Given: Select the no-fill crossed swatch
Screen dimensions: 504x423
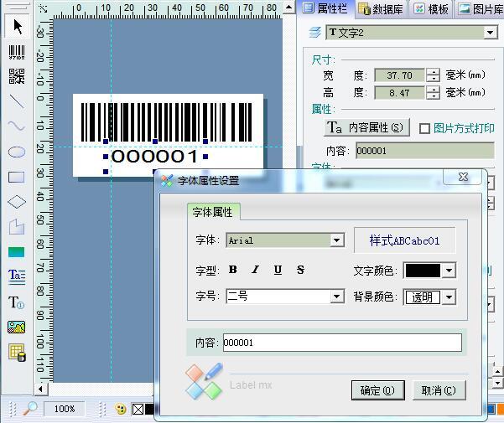Looking at the screenshot, I should (138, 410).
